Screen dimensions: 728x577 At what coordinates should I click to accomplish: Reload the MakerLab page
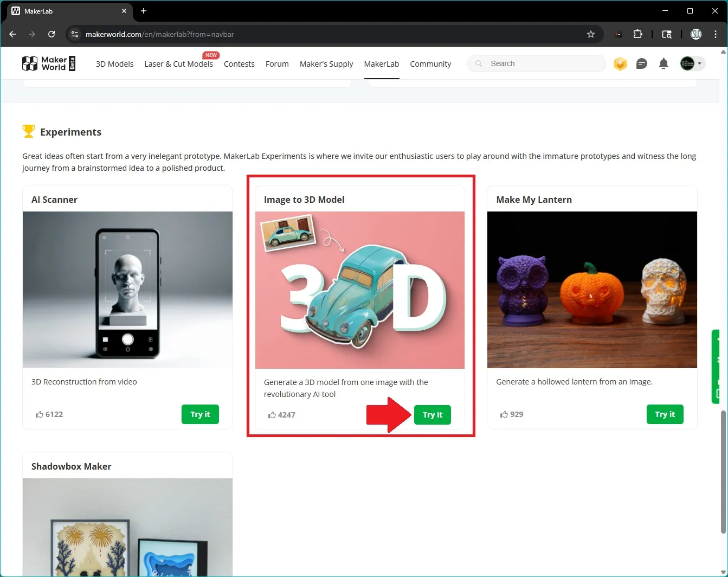coord(51,34)
